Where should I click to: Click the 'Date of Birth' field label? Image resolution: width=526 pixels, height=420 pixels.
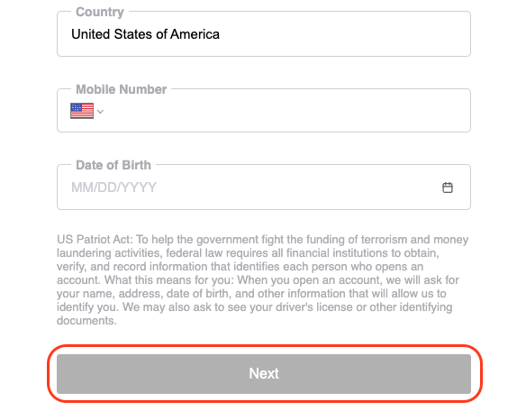pyautogui.click(x=113, y=165)
